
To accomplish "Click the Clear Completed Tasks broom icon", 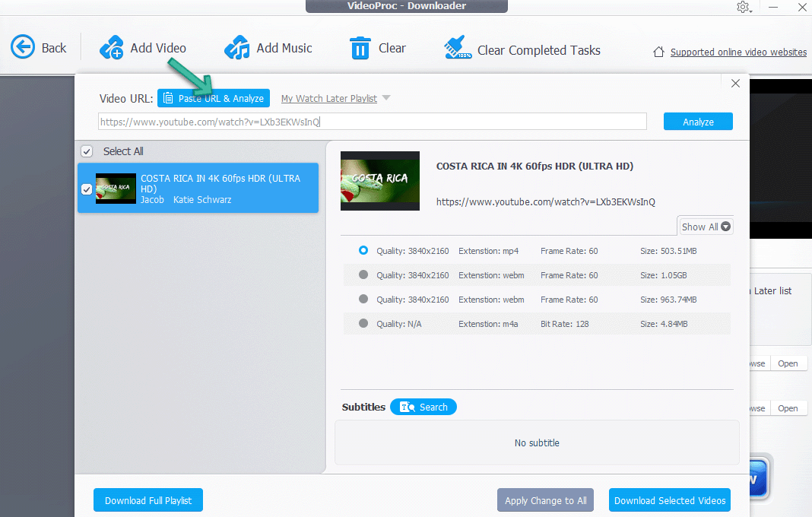I will tap(457, 47).
